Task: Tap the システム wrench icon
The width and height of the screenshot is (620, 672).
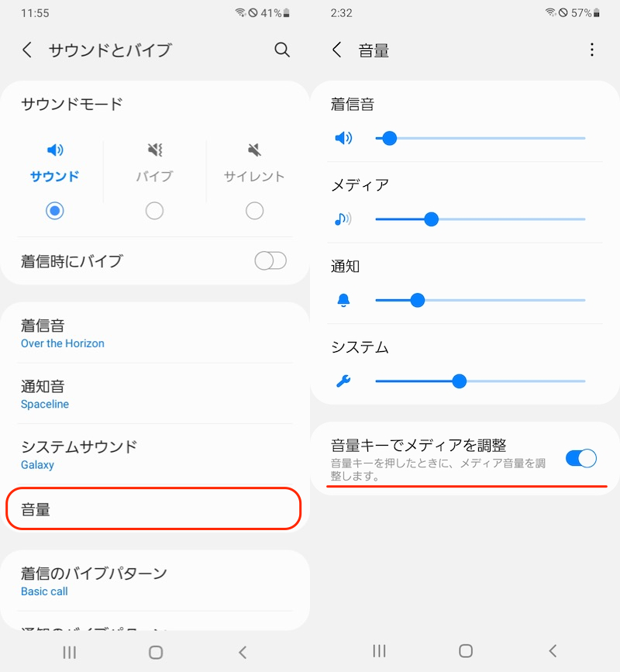Action: 343,381
